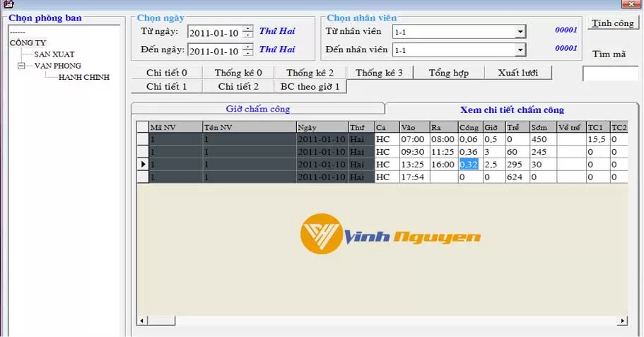
Task: Open the Thống kê 0 report
Action: (238, 73)
